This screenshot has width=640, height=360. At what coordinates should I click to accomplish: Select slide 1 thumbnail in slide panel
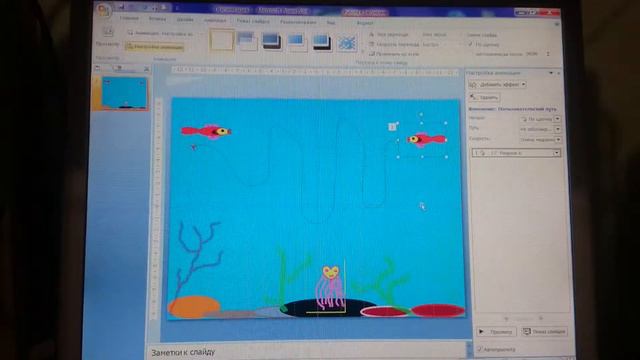coord(124,93)
